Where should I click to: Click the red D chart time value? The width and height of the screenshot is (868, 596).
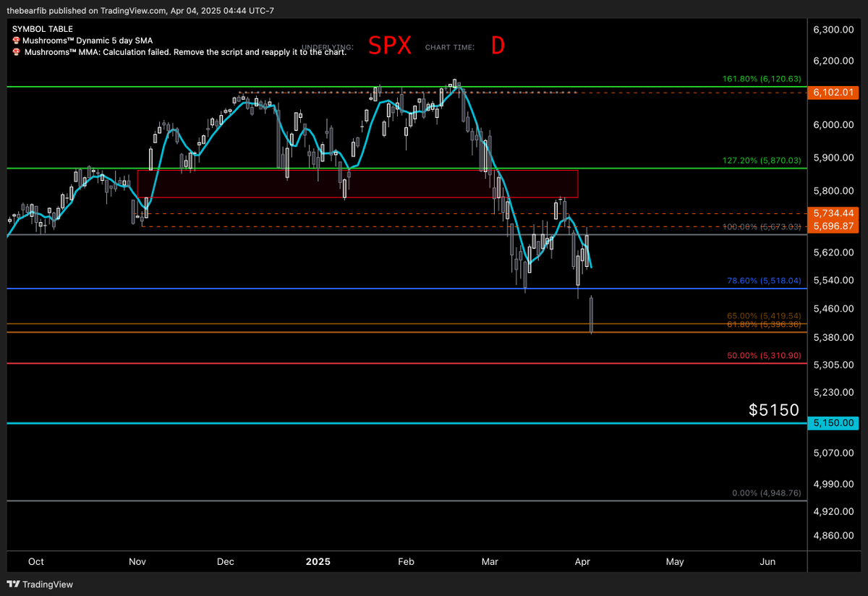(498, 46)
